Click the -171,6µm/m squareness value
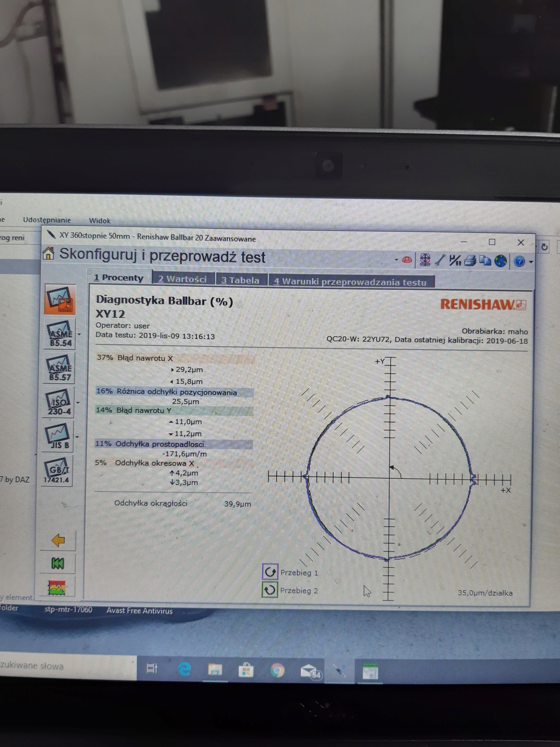The image size is (560, 747). pyautogui.click(x=184, y=454)
